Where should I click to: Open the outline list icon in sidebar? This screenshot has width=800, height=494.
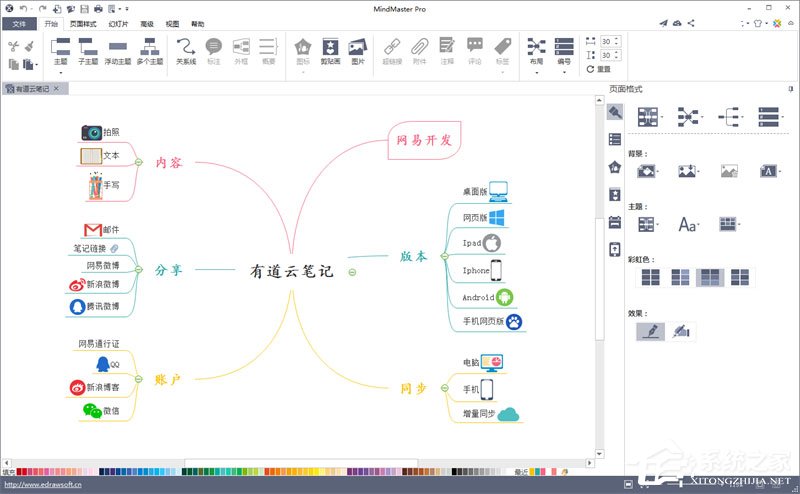coord(615,140)
